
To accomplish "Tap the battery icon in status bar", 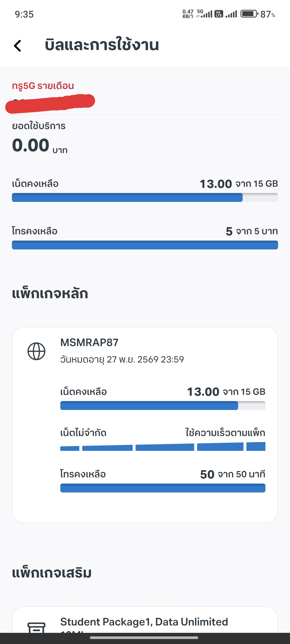I will pyautogui.click(x=249, y=14).
